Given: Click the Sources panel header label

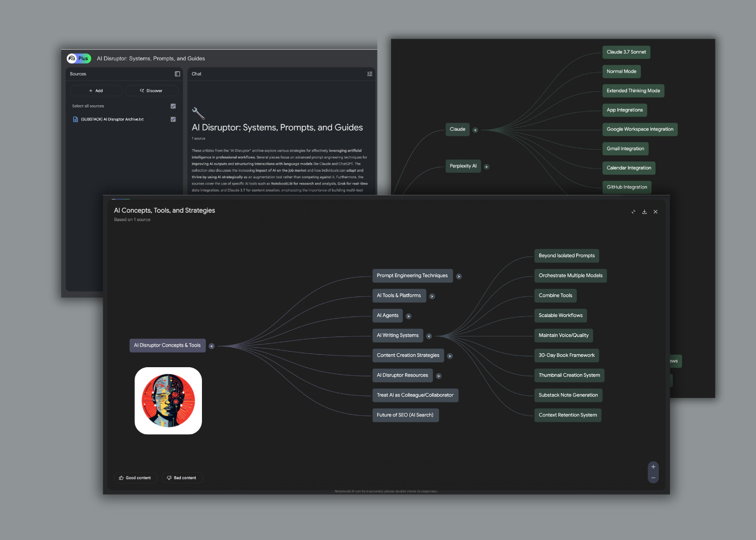Looking at the screenshot, I should pos(78,74).
